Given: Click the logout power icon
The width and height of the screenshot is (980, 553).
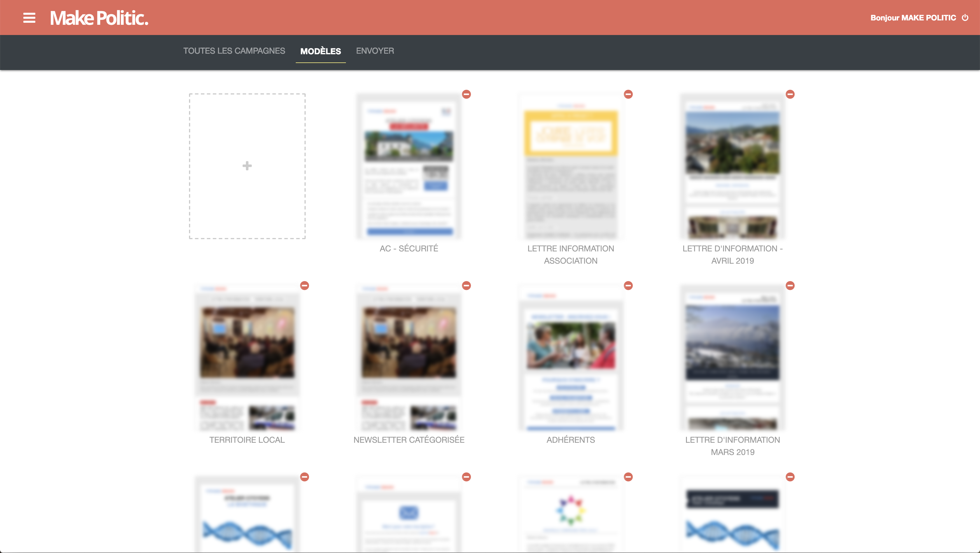Looking at the screenshot, I should 965,18.
